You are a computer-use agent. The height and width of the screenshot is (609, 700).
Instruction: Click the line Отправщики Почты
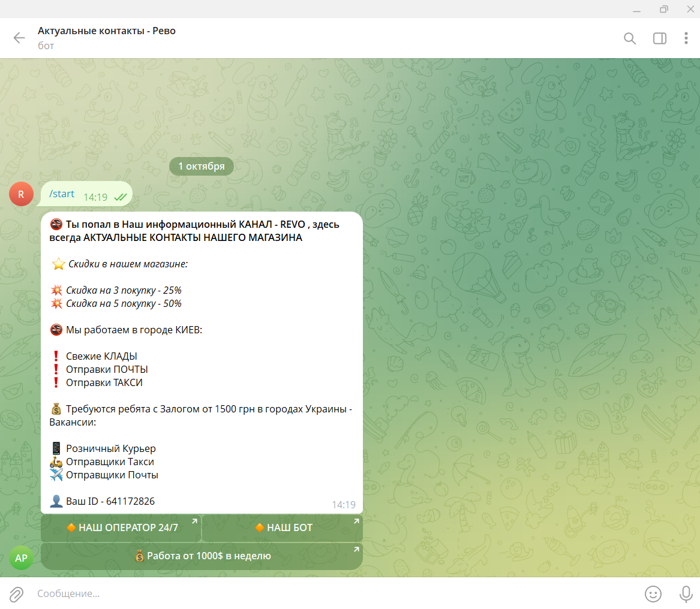pyautogui.click(x=112, y=475)
